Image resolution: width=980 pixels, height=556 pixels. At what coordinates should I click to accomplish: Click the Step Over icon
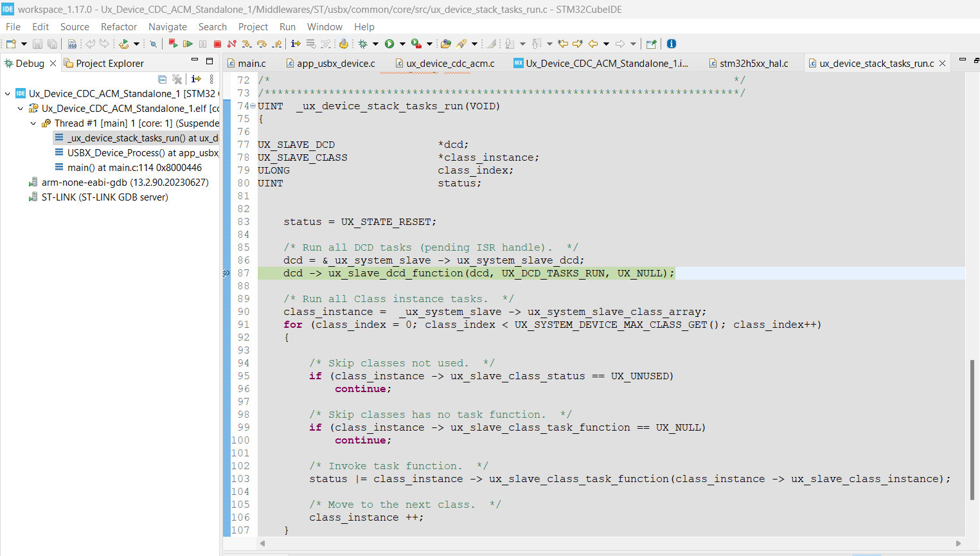click(x=262, y=44)
